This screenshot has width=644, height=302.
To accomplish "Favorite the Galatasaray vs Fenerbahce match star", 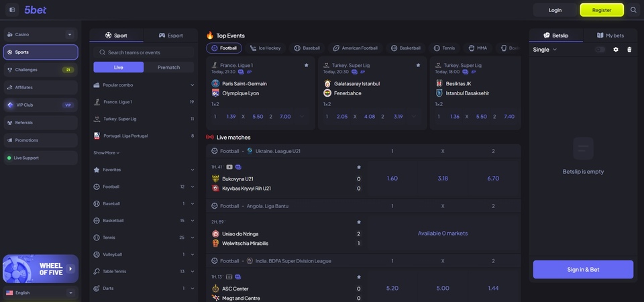I will coord(418,65).
